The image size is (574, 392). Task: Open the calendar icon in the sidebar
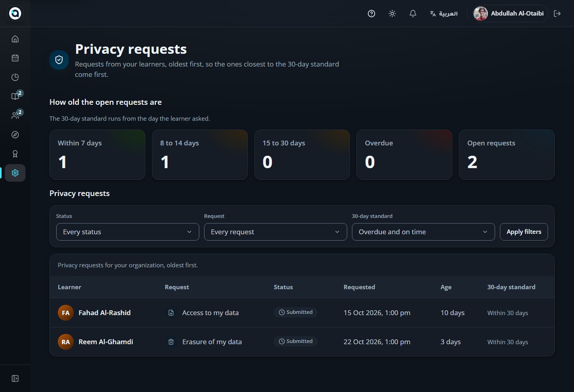pos(15,58)
